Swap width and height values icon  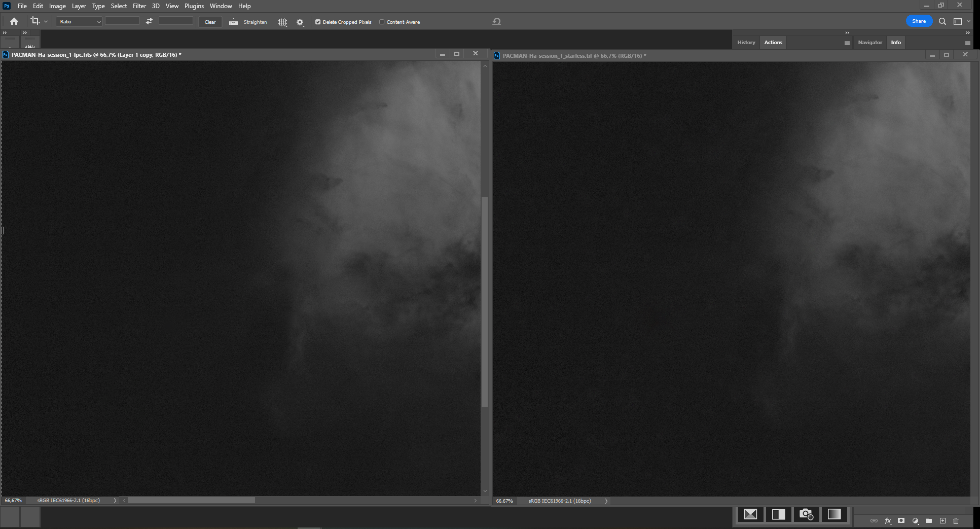point(149,21)
